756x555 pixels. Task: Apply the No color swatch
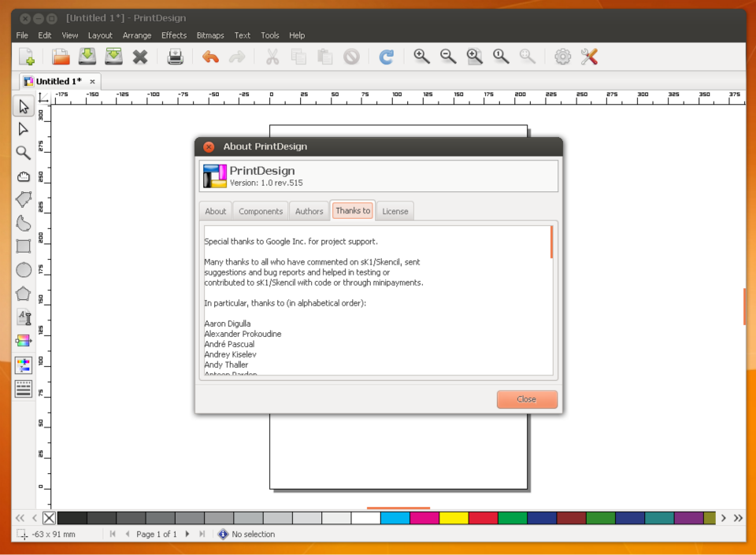click(x=49, y=518)
